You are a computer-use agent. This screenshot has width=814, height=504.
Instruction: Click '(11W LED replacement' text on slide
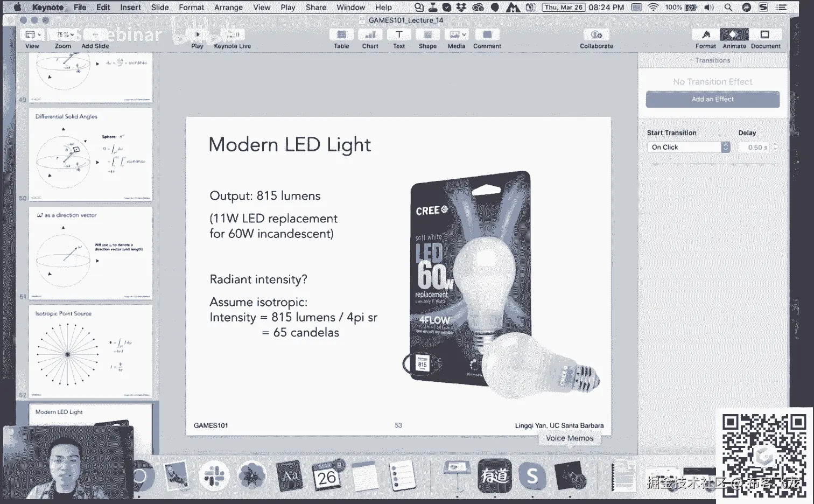pyautogui.click(x=273, y=219)
